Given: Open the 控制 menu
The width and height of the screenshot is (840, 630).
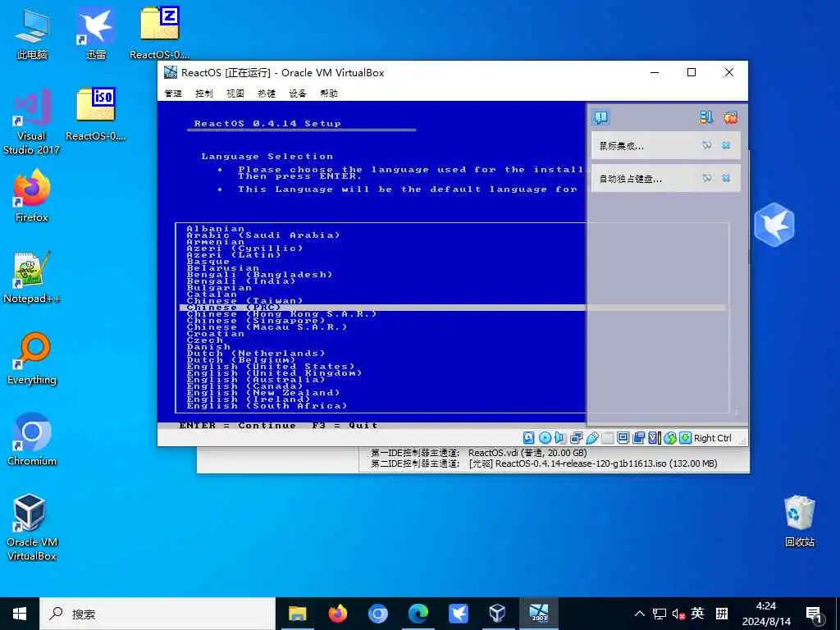Looking at the screenshot, I should pyautogui.click(x=204, y=94).
